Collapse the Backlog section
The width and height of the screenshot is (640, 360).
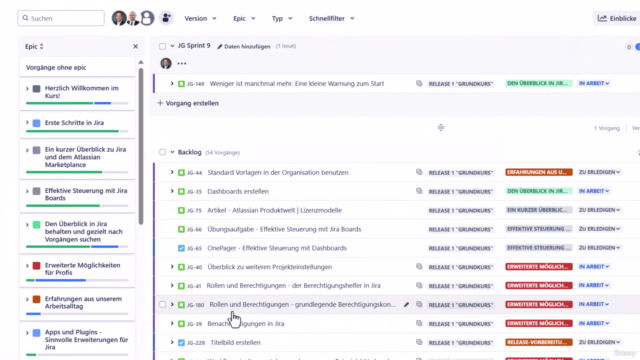[x=172, y=152]
